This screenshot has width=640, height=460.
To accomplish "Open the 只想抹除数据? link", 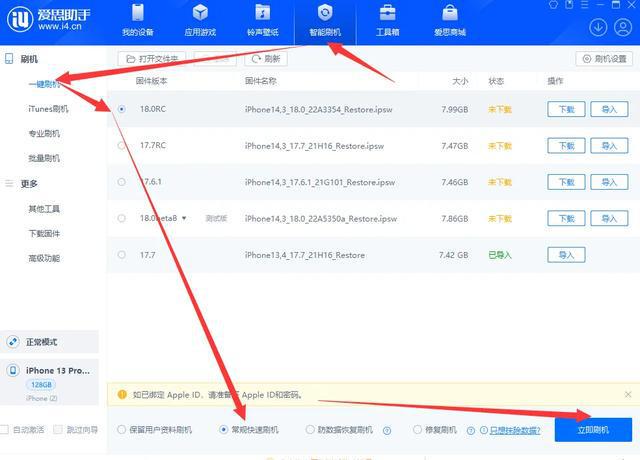I will coord(515,430).
